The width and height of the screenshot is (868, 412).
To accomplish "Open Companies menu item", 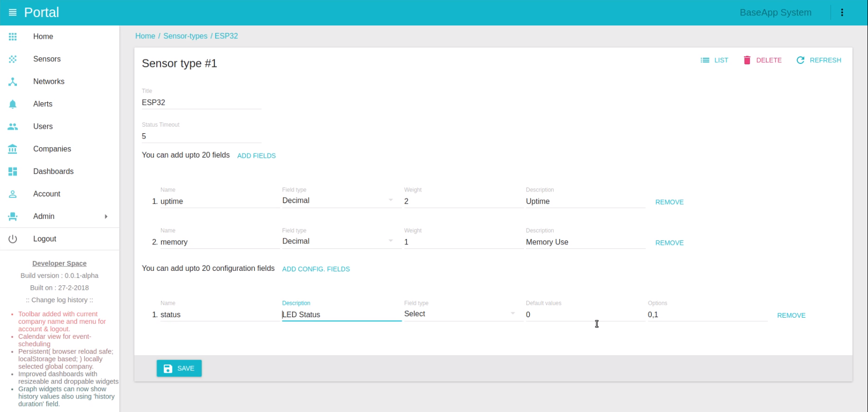I will point(52,149).
